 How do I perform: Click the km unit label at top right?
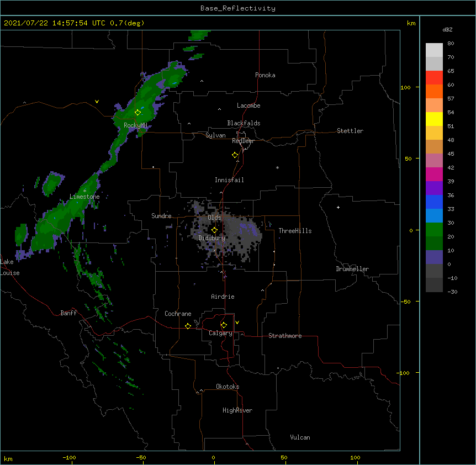411,23
